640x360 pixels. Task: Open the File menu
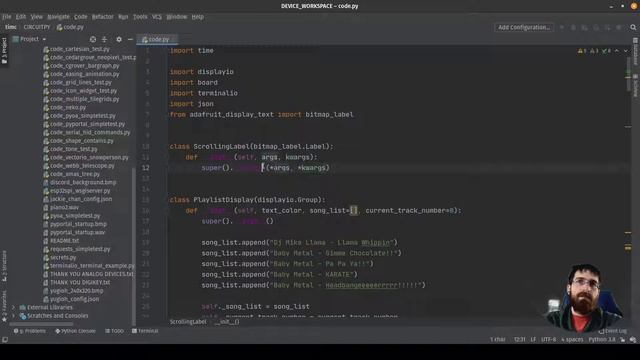[x=7, y=17]
